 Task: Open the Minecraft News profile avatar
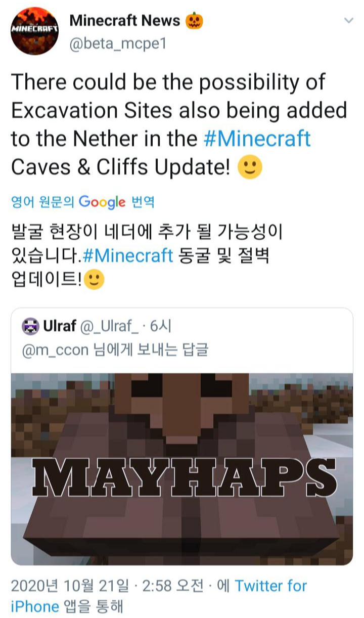[34, 31]
